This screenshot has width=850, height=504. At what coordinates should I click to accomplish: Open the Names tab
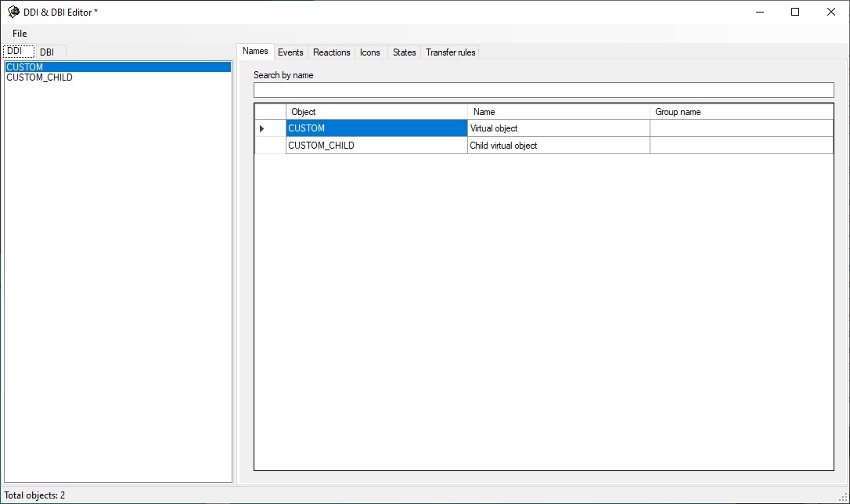click(x=255, y=52)
